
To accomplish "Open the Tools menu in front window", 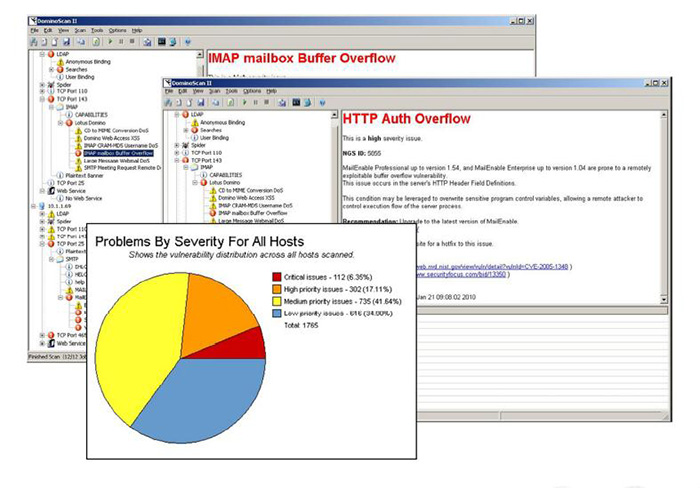I will [231, 91].
